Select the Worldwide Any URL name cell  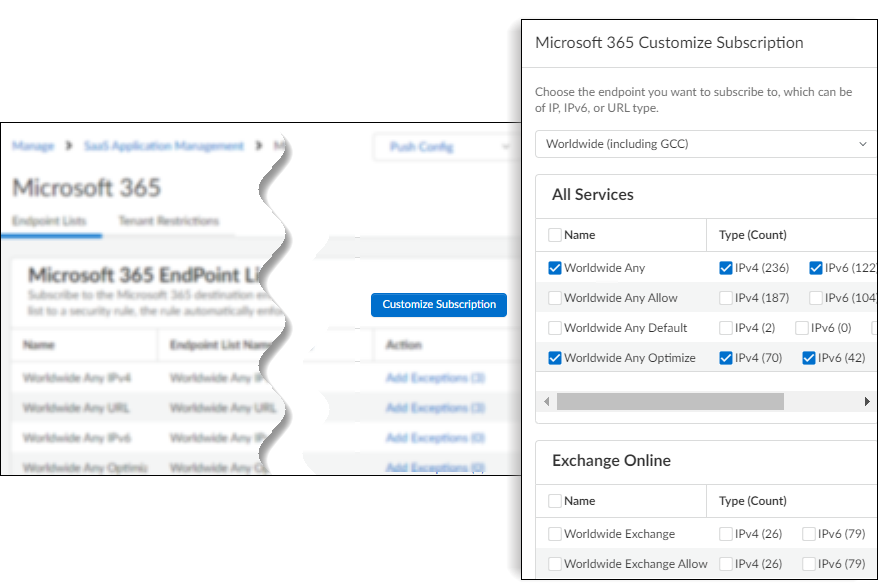pos(76,408)
